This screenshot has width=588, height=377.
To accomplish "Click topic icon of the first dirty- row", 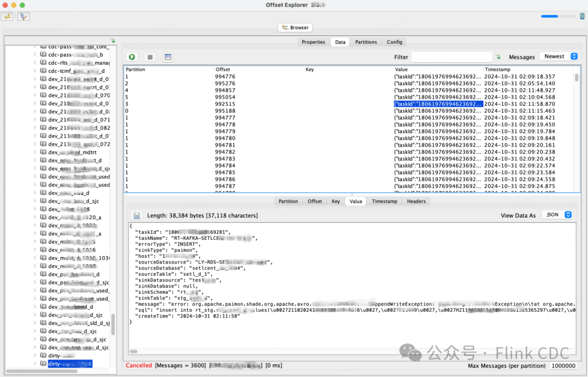I will click(43, 355).
